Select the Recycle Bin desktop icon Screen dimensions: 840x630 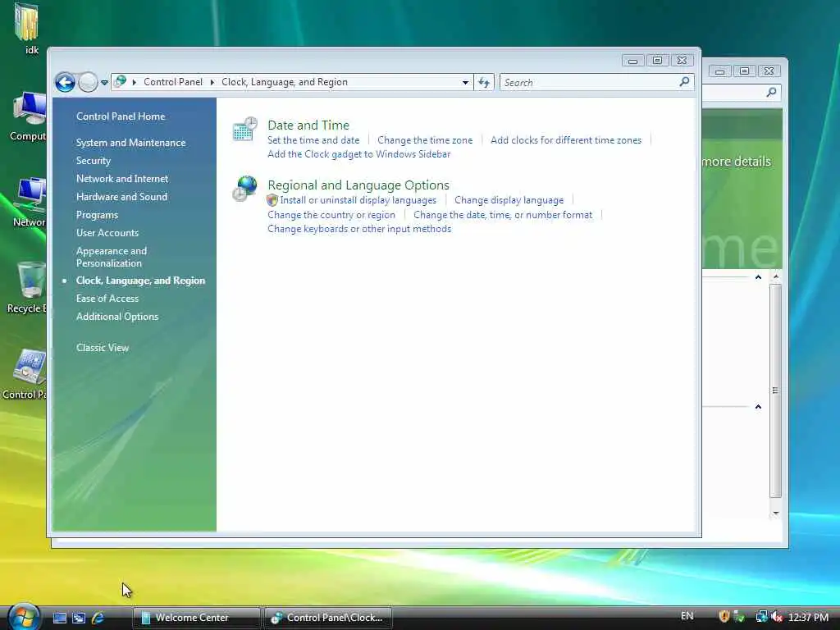(31, 280)
